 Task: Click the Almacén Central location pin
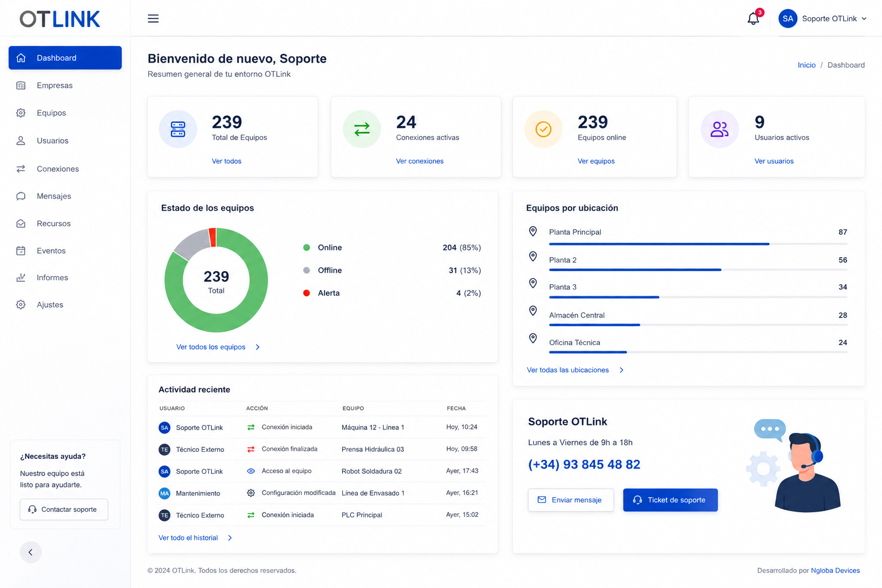(533, 311)
